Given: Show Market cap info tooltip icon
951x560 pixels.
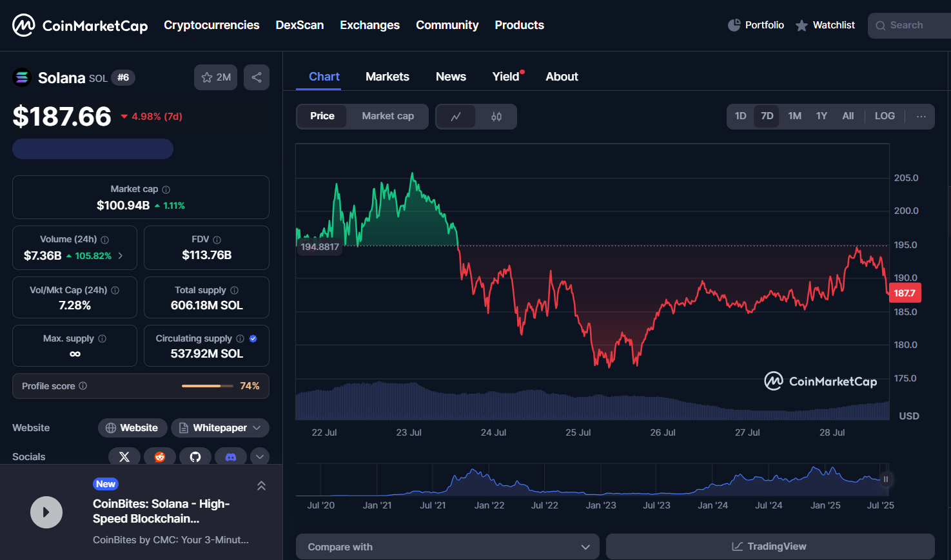Looking at the screenshot, I should 166,189.
